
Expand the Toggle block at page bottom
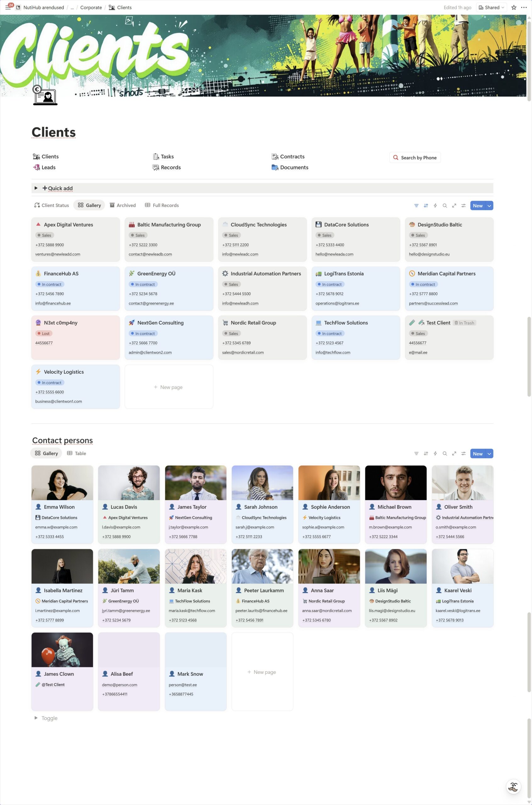(36, 718)
